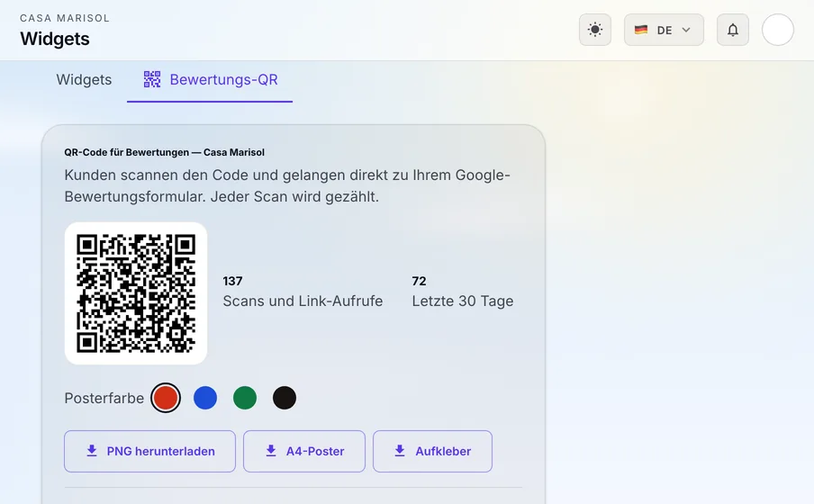
Task: Select the Bewertungs-QR tab label
Action: click(223, 79)
